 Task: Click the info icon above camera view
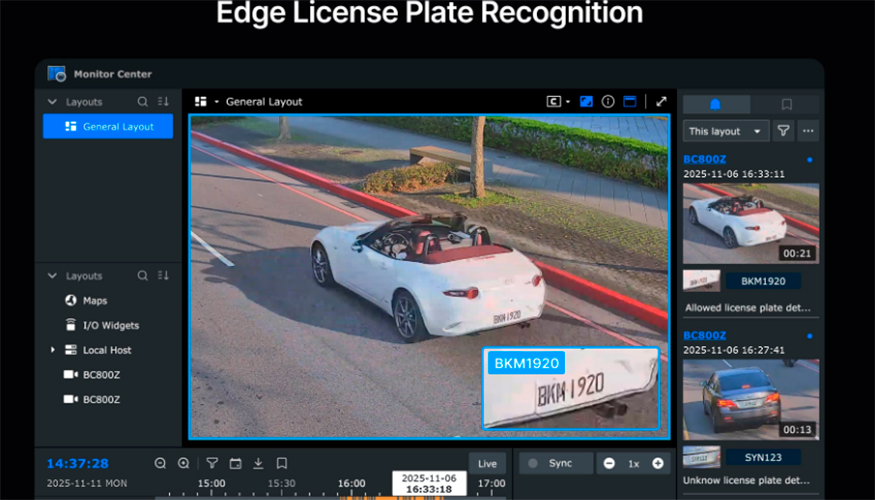pyautogui.click(x=608, y=101)
